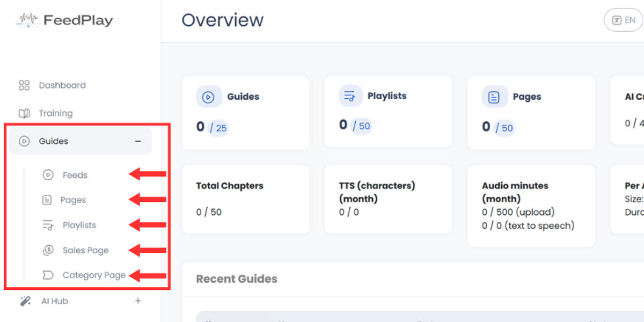Screen dimensions: 644x322
Task: Open the EN language selector
Action: pyautogui.click(x=623, y=20)
